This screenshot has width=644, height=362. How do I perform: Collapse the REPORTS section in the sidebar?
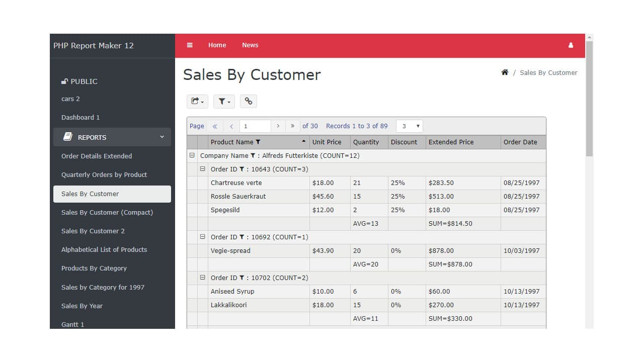162,137
